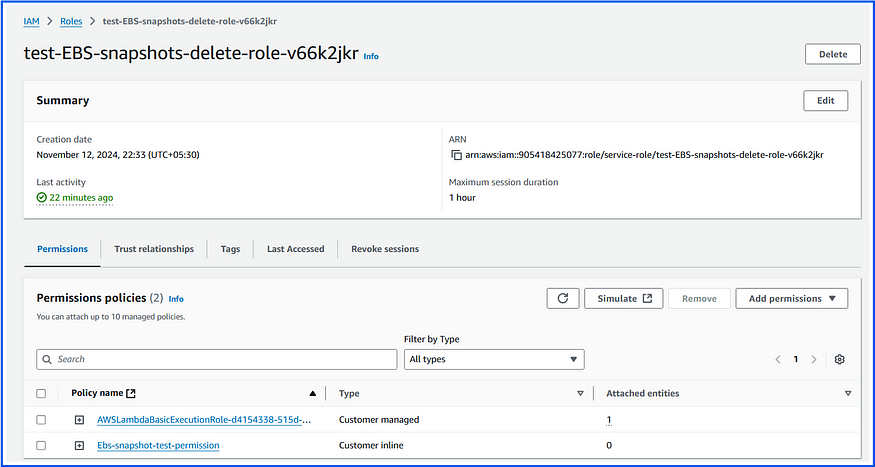This screenshot has width=875, height=467.
Task: Click the Edit summary button
Action: point(825,100)
